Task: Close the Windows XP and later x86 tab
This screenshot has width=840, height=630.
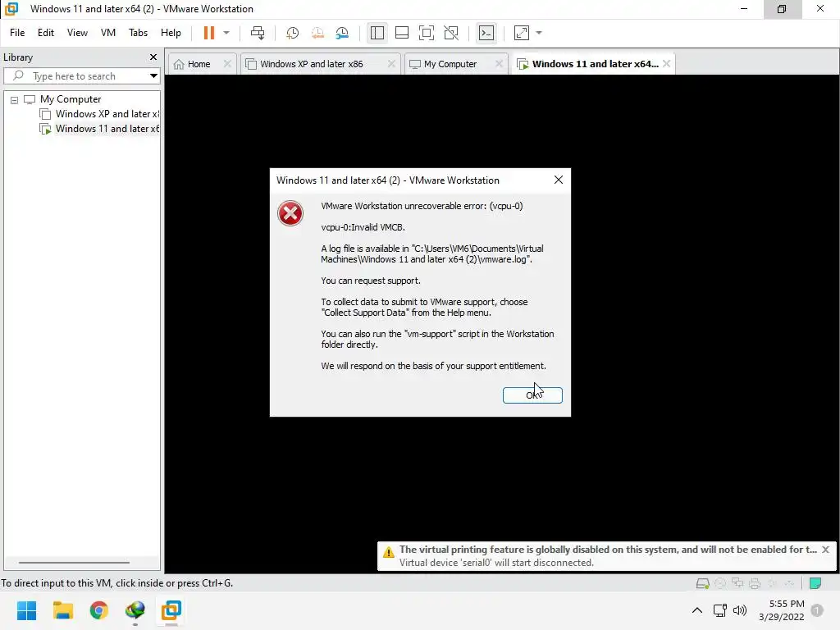Action: (x=391, y=64)
